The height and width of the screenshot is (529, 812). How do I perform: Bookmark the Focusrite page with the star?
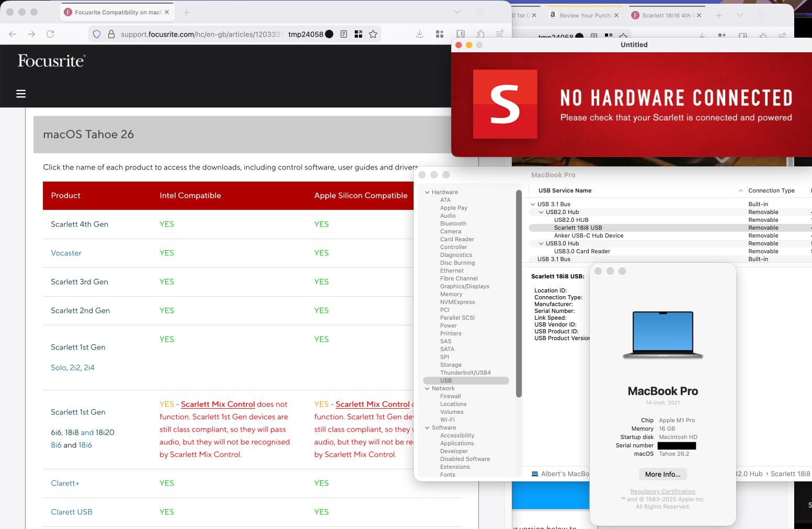[x=373, y=34]
